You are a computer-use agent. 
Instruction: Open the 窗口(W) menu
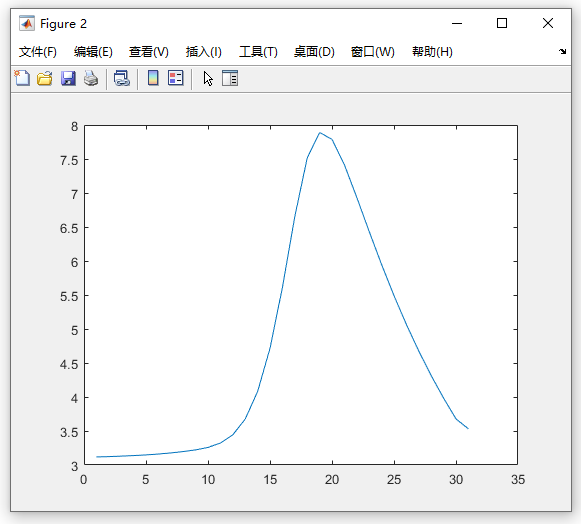[373, 52]
